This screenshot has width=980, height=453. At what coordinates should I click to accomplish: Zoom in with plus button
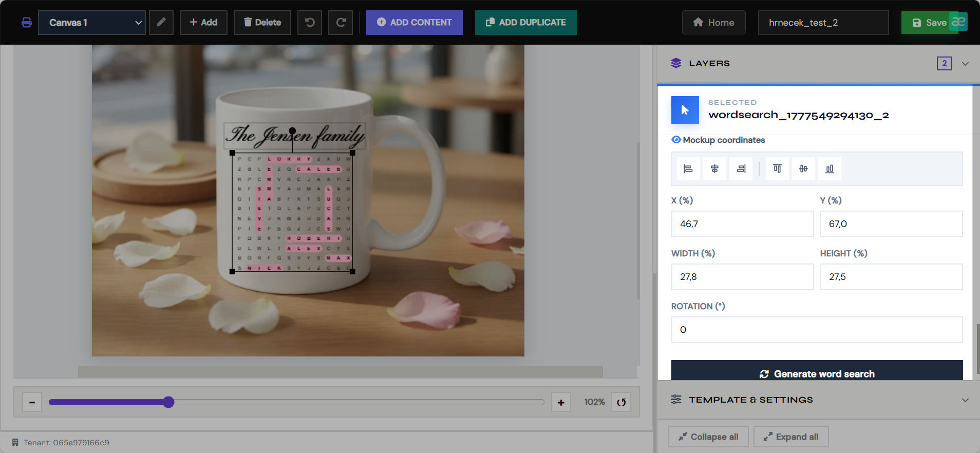561,402
